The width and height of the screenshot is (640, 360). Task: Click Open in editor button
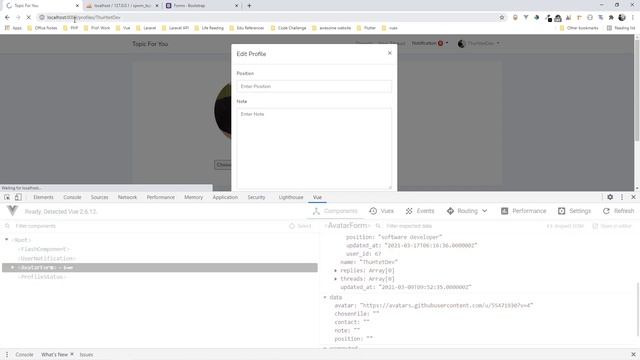[x=612, y=226]
